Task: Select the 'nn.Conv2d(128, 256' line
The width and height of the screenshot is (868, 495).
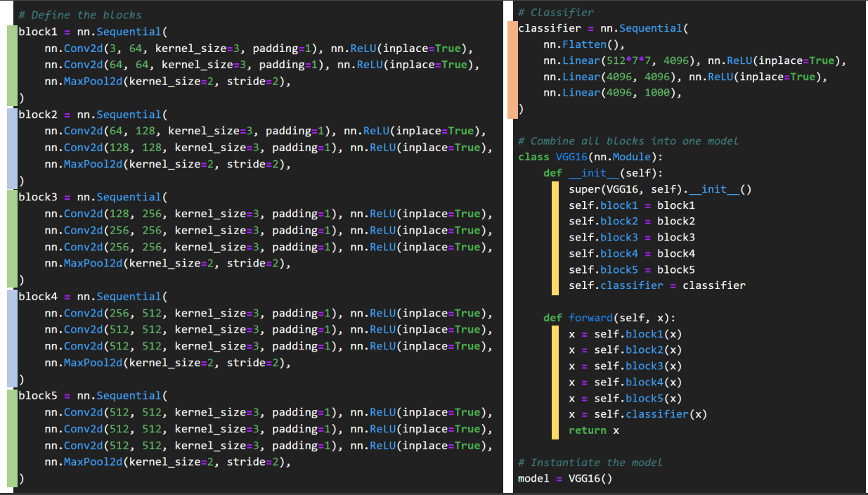Action: point(269,214)
